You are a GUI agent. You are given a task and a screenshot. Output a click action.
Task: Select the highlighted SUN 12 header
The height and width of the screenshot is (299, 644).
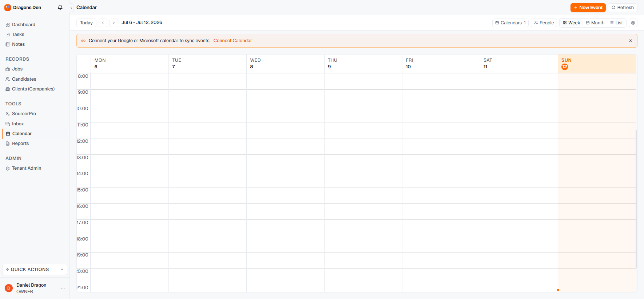(597, 64)
